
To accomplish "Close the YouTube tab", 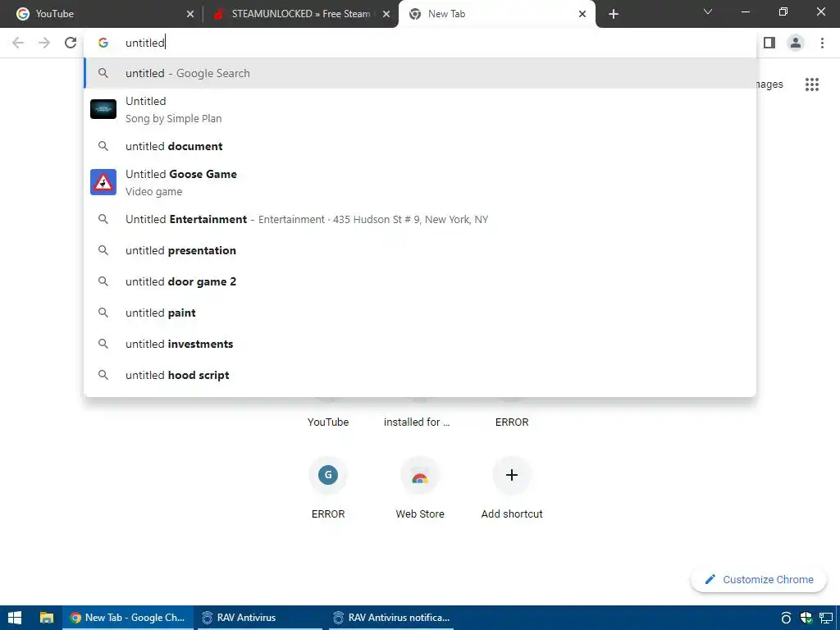I will tap(190, 15).
